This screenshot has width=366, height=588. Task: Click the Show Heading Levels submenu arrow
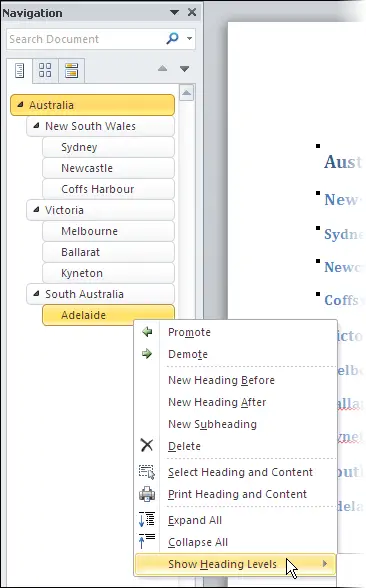[325, 564]
